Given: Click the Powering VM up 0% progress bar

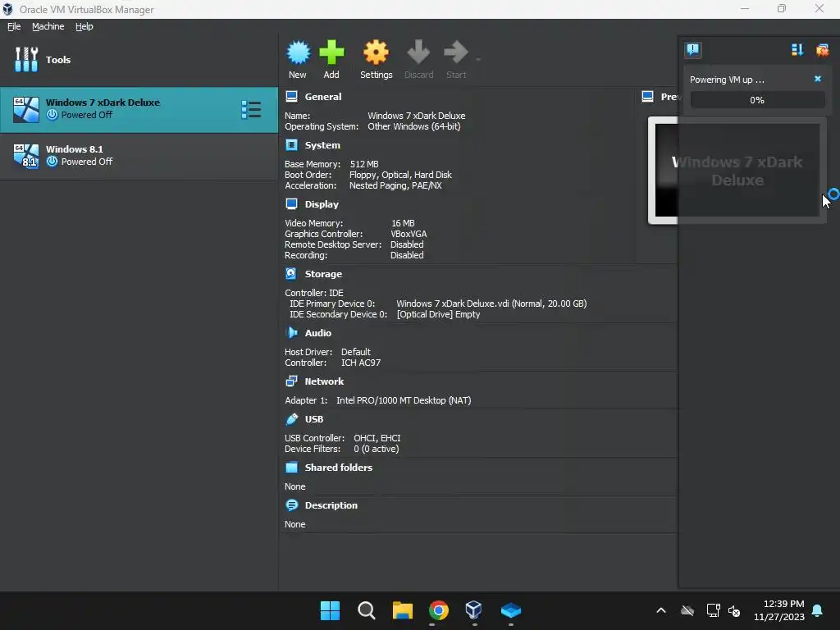Looking at the screenshot, I should pyautogui.click(x=757, y=99).
